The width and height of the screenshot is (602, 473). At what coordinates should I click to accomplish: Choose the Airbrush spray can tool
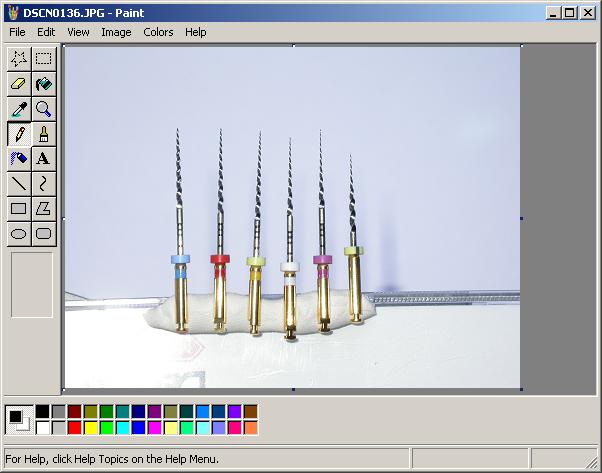click(x=19, y=159)
